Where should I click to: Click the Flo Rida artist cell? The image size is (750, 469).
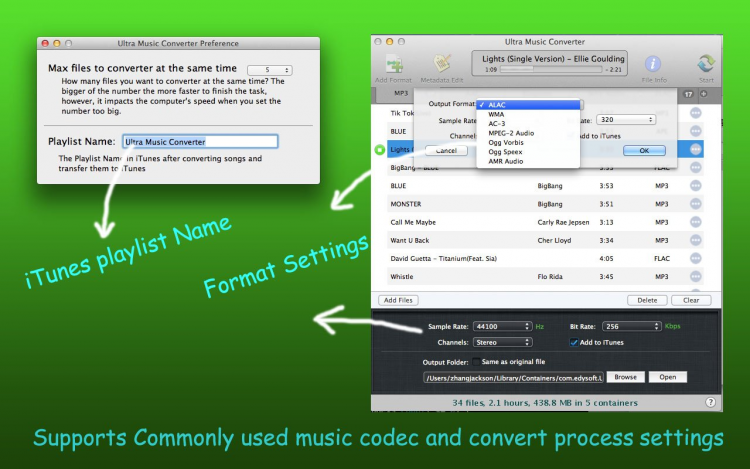point(550,277)
